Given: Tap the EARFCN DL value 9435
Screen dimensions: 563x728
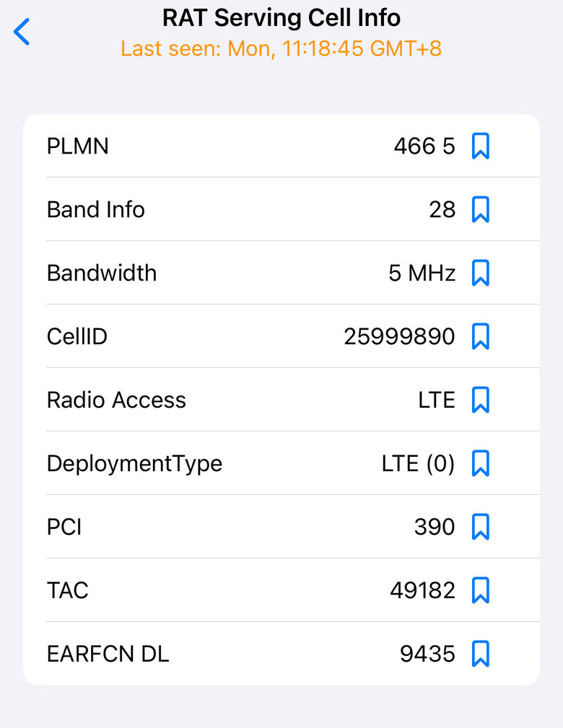Looking at the screenshot, I should pos(427,654).
